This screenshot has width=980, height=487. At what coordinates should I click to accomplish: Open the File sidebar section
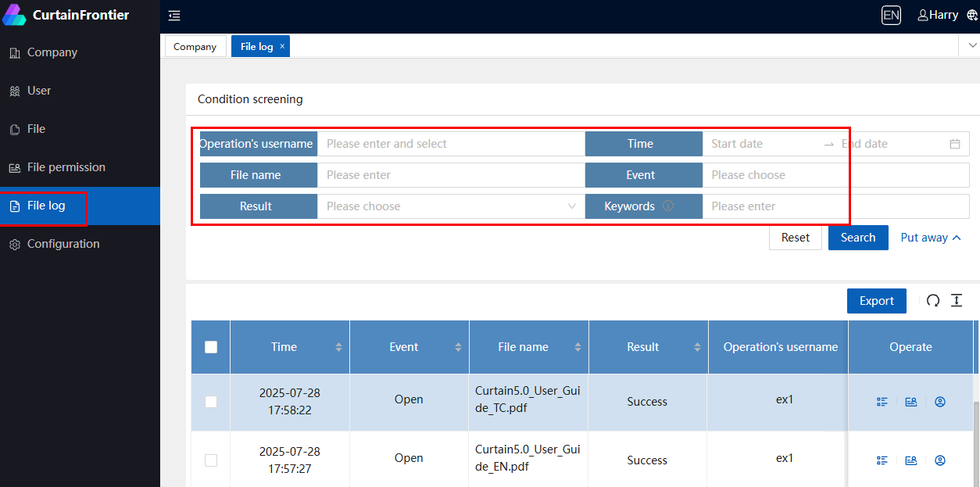point(80,129)
